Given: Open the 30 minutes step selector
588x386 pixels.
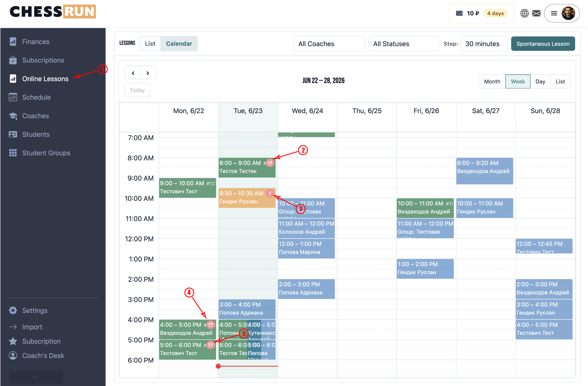Looking at the screenshot, I should [x=484, y=44].
